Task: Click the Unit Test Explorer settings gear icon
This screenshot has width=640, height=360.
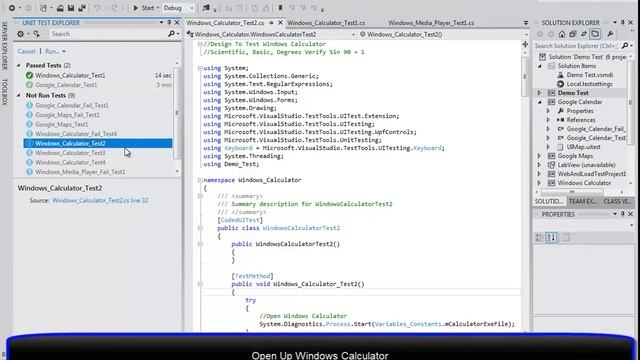Action: coord(20,34)
